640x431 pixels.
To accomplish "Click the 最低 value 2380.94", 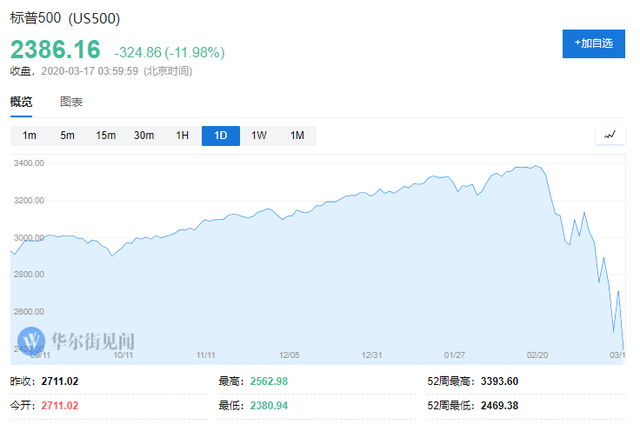I will tap(269, 406).
